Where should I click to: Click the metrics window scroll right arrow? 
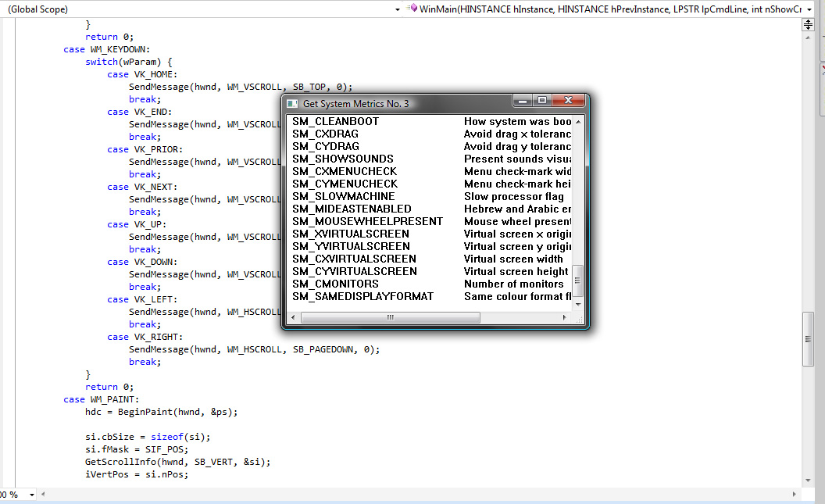pyautogui.click(x=565, y=317)
